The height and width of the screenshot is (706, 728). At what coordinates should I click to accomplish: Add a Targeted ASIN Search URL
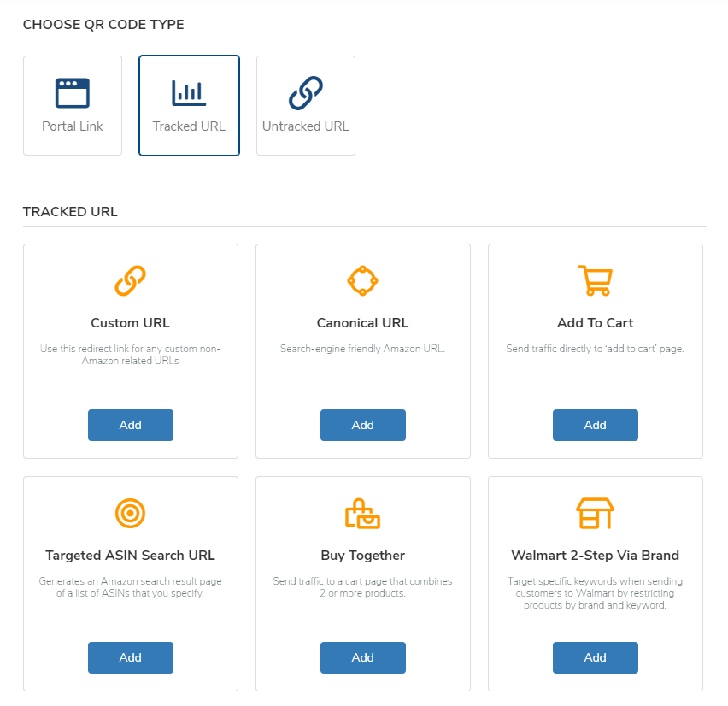(130, 657)
